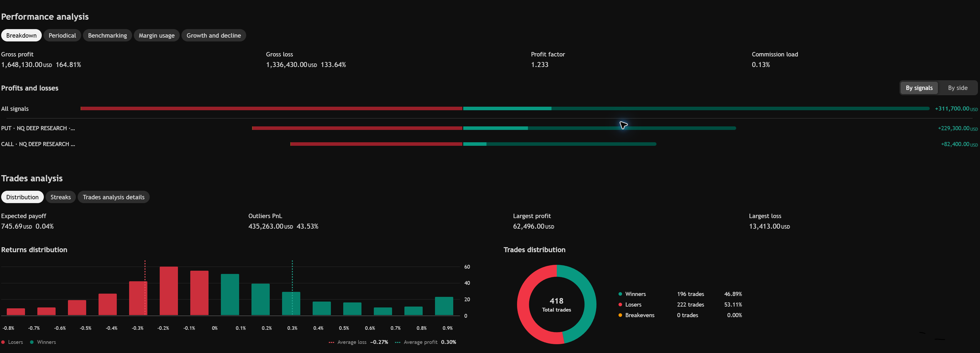Click the Gross profit 1,648,130.00 value
Image resolution: width=980 pixels, height=353 pixels.
(x=26, y=65)
